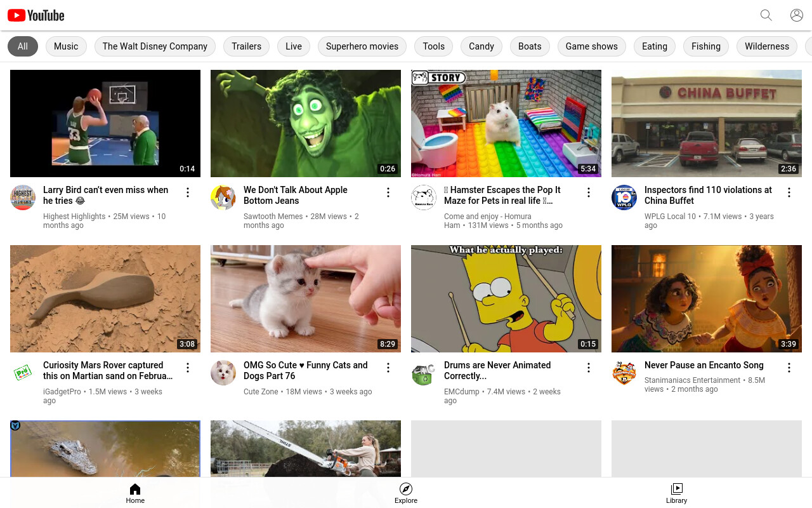This screenshot has height=508, width=812.
Task: Open Stanimaniacs Entertainment channel avatar
Action: 624,373
